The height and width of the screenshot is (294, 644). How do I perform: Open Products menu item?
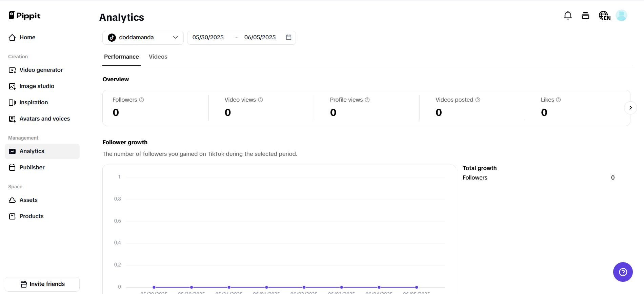pyautogui.click(x=42, y=216)
